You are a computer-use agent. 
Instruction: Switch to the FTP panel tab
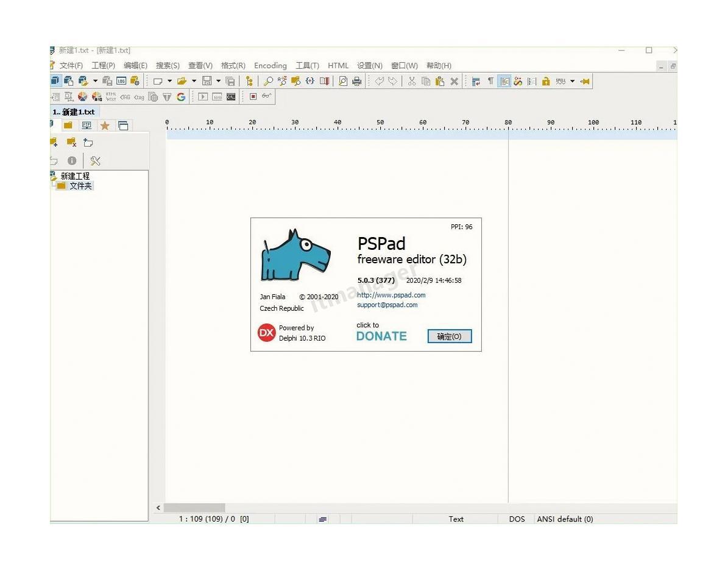pos(87,126)
